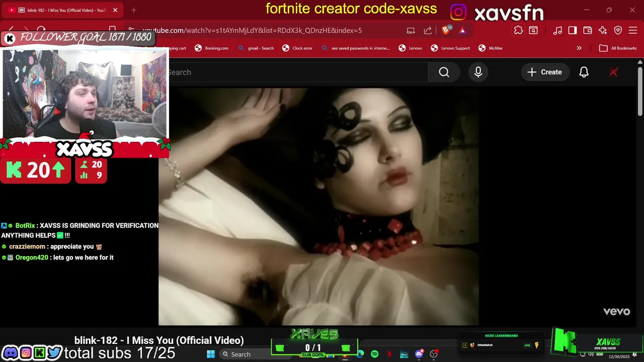Open Brave Rewards triangle icon
Viewport: 644px width, 362px height.
point(462,30)
